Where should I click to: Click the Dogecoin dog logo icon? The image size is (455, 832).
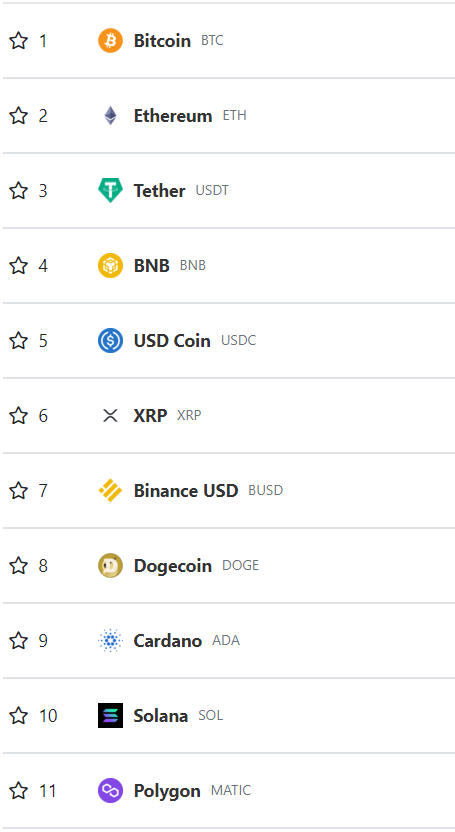tap(110, 566)
